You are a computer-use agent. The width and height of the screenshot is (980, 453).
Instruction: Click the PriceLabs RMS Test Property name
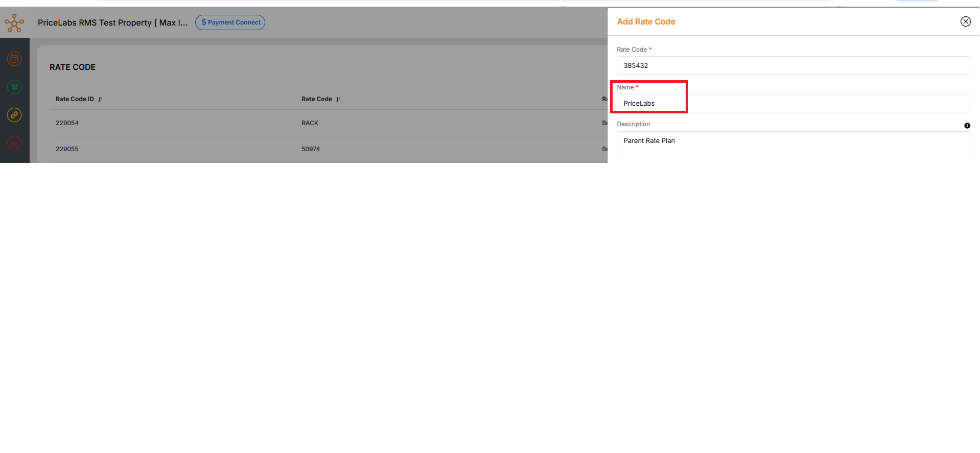[x=112, y=22]
